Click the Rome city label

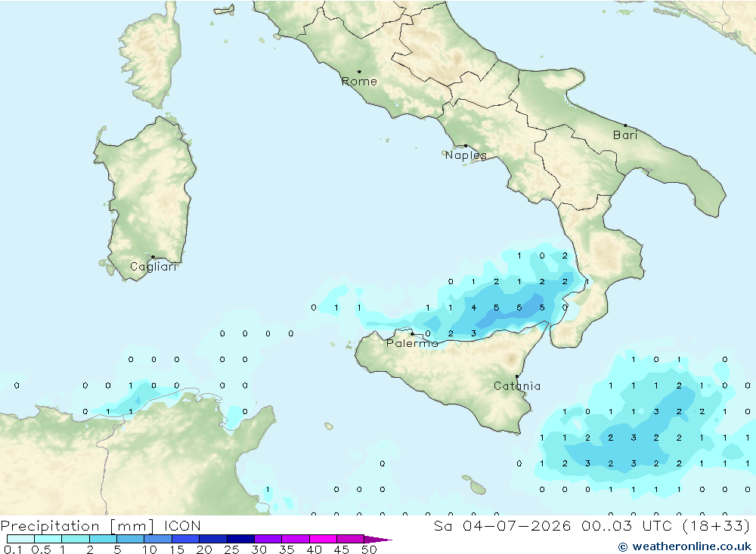click(359, 82)
